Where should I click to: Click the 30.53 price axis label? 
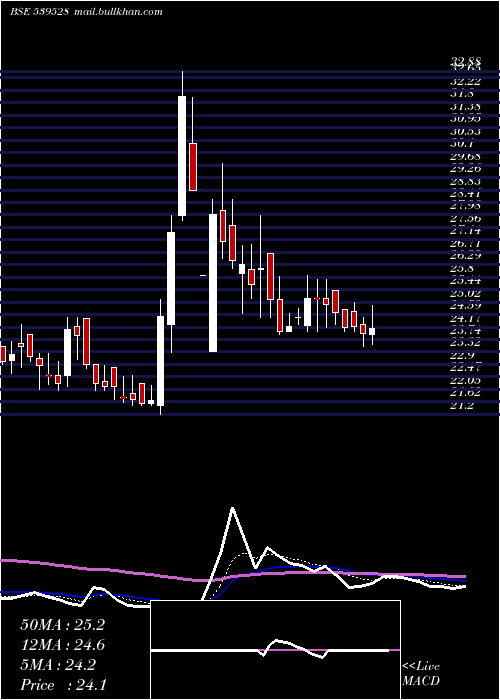pos(466,132)
